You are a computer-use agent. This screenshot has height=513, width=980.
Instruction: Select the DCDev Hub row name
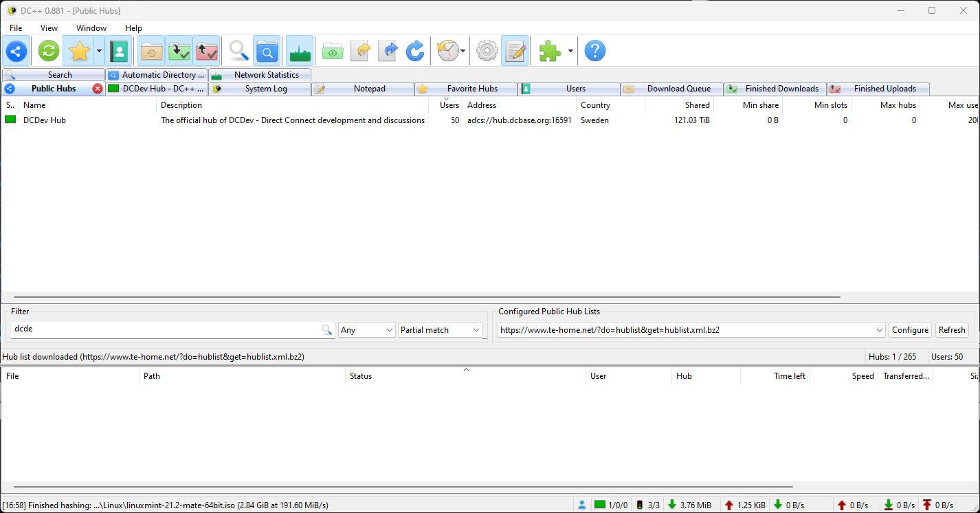click(45, 120)
